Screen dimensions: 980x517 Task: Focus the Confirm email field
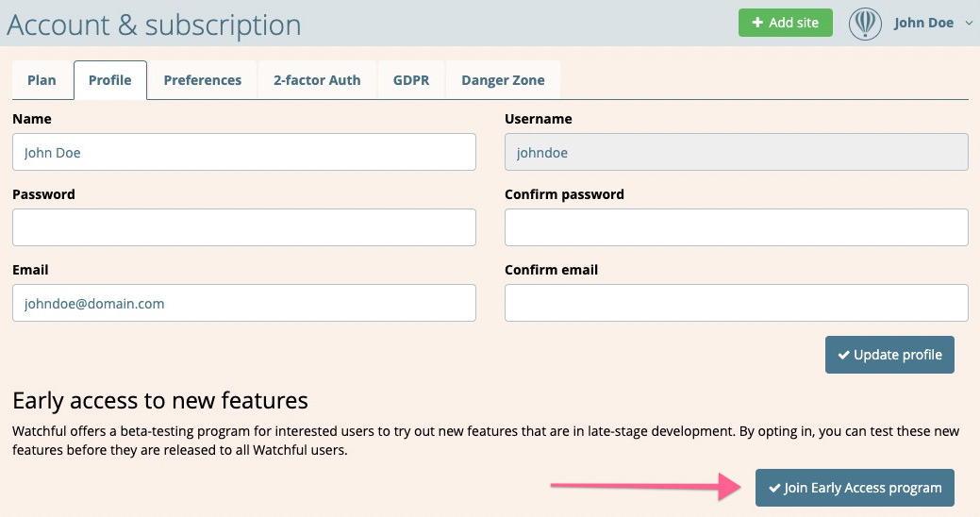coord(737,303)
